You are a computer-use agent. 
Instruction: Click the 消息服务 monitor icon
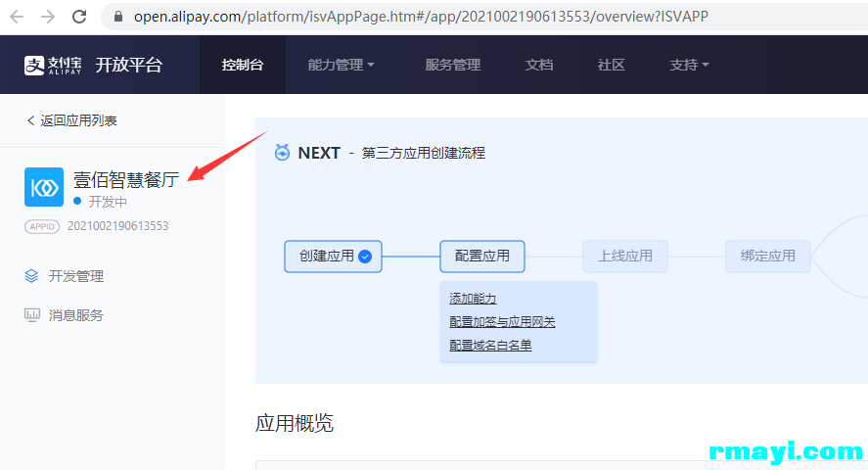pos(32,315)
